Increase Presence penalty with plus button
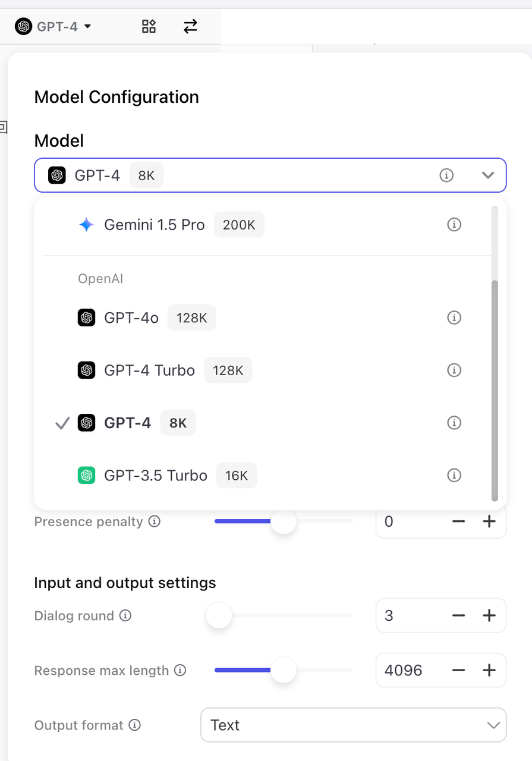This screenshot has width=532, height=761. click(x=489, y=521)
